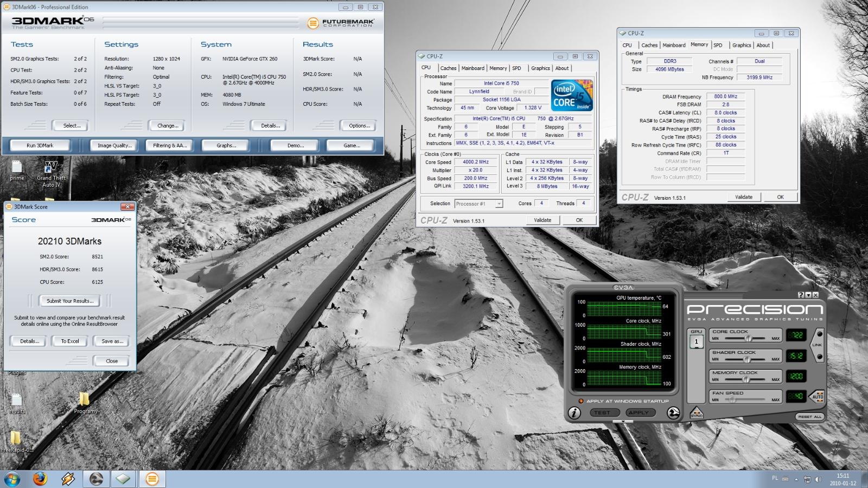
Task: Click the Precision help question mark icon
Action: point(801,295)
